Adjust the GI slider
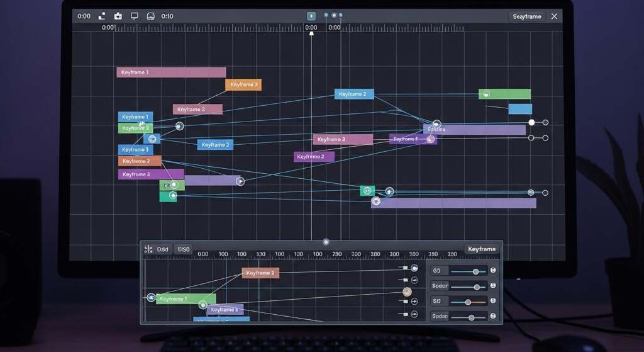Viewport: 644px width, 352px height. tap(469, 272)
